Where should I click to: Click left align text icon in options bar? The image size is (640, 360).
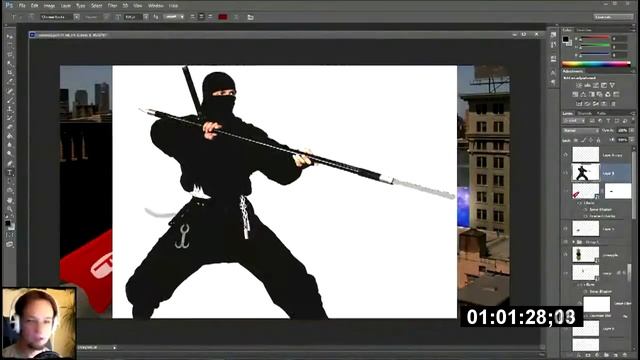pyautogui.click(x=192, y=17)
